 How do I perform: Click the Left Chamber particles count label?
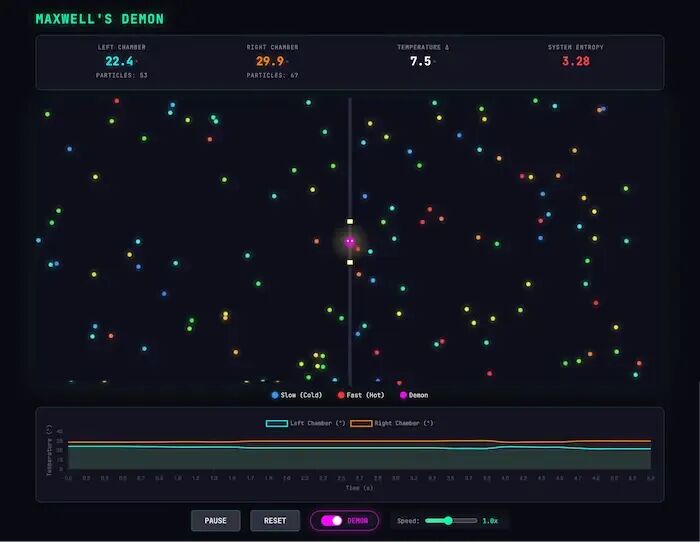[121, 75]
